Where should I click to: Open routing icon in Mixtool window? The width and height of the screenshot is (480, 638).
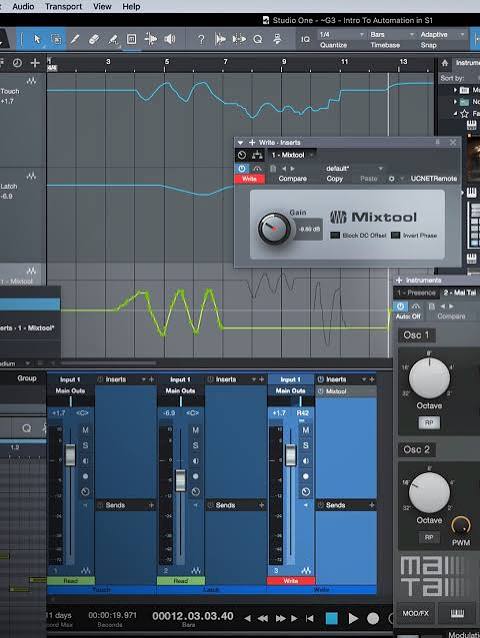click(257, 155)
